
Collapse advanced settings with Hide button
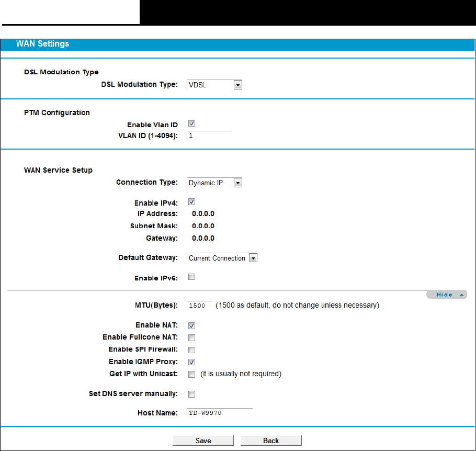coord(447,295)
